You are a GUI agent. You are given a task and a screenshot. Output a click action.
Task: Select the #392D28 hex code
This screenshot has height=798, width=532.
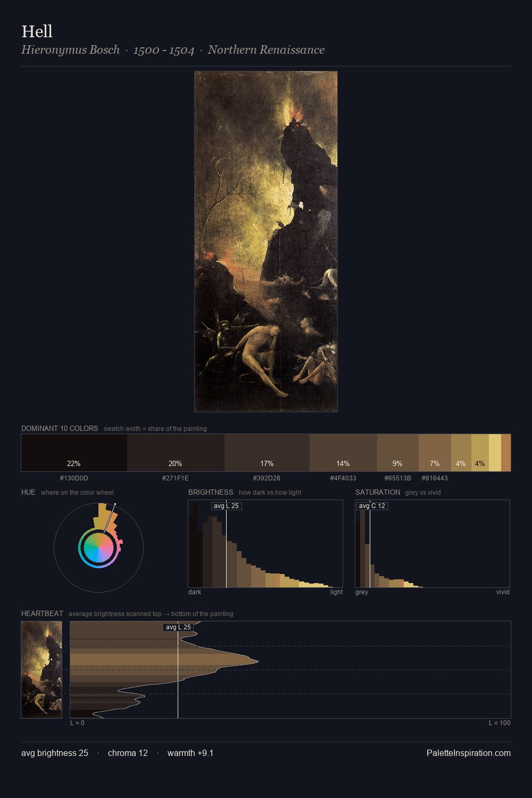[x=267, y=478]
